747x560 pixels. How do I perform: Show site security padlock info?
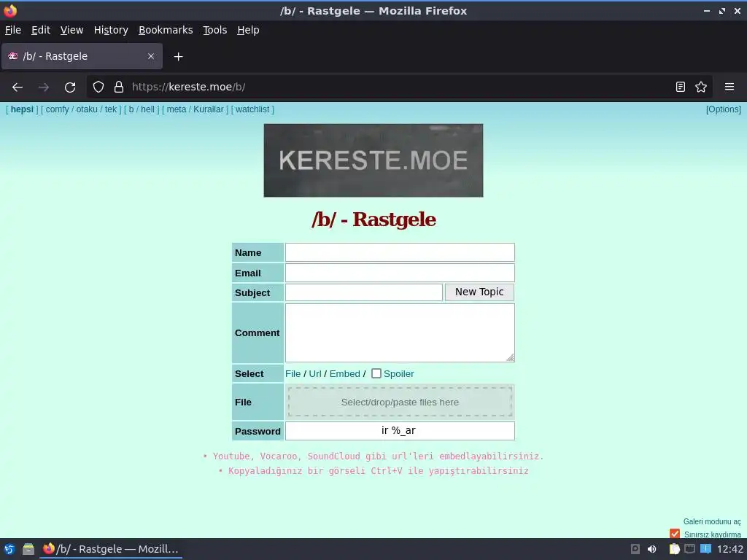tap(119, 87)
